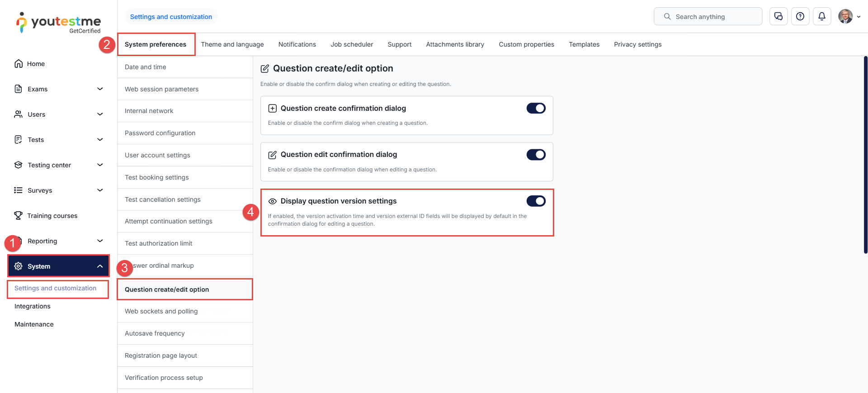Click the Search anything field

pos(708,16)
